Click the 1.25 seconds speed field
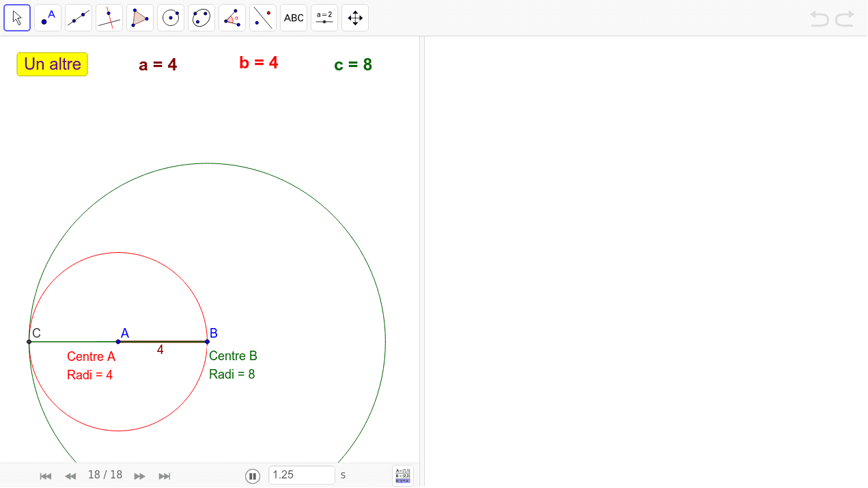Screen dimensions: 868x488 302,475
